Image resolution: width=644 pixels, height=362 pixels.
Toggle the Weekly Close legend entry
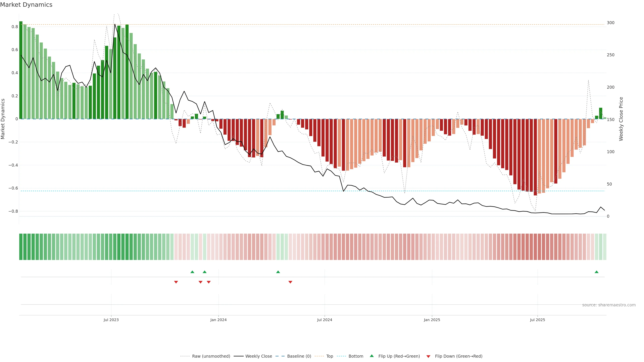click(x=258, y=356)
